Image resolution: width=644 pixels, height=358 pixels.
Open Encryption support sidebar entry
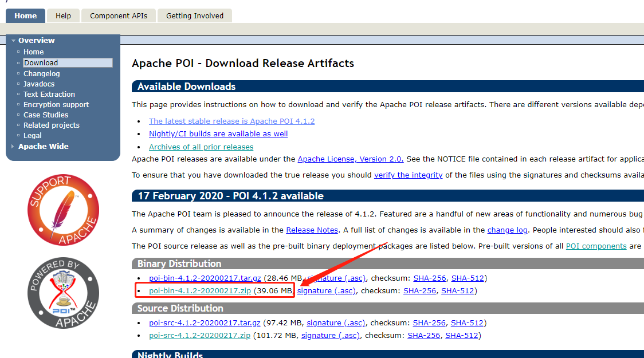pos(56,105)
